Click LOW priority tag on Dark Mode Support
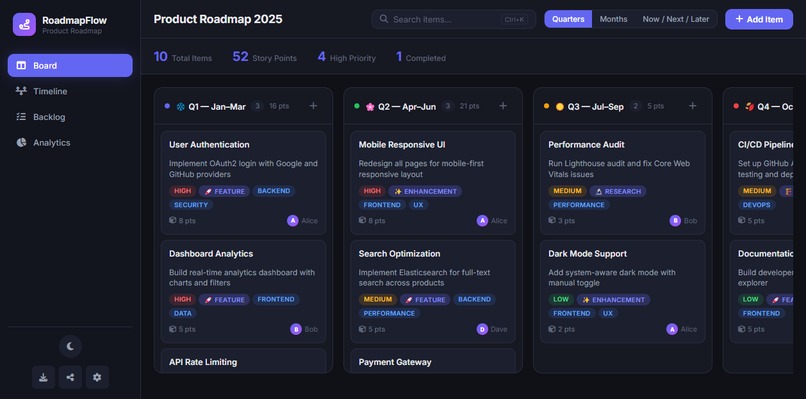Viewport: 806px width, 399px height. pyautogui.click(x=561, y=299)
